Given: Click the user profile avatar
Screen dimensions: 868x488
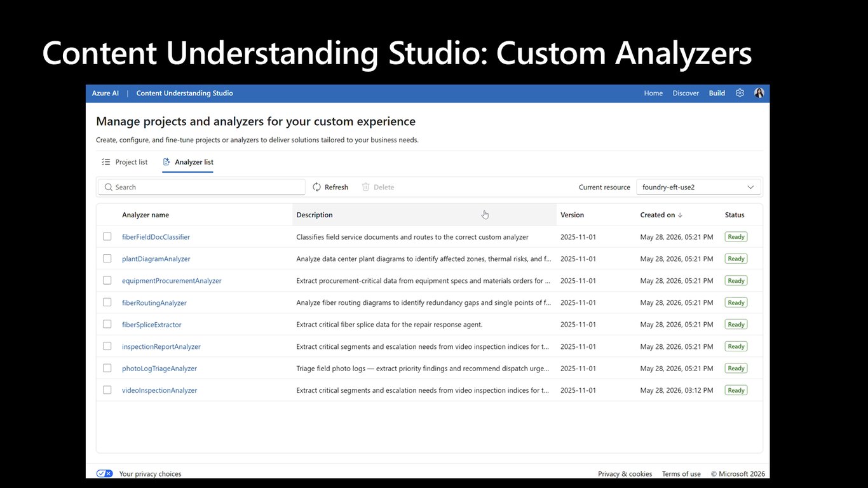Looking at the screenshot, I should (759, 93).
